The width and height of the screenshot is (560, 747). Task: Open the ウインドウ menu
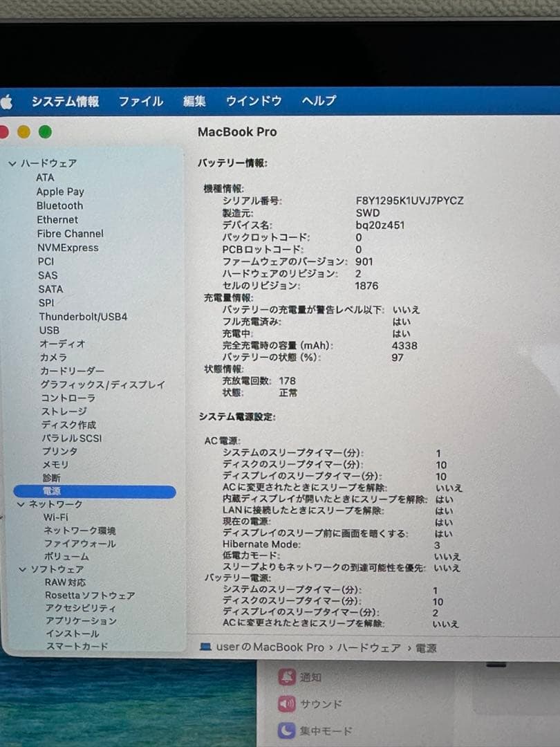(253, 101)
